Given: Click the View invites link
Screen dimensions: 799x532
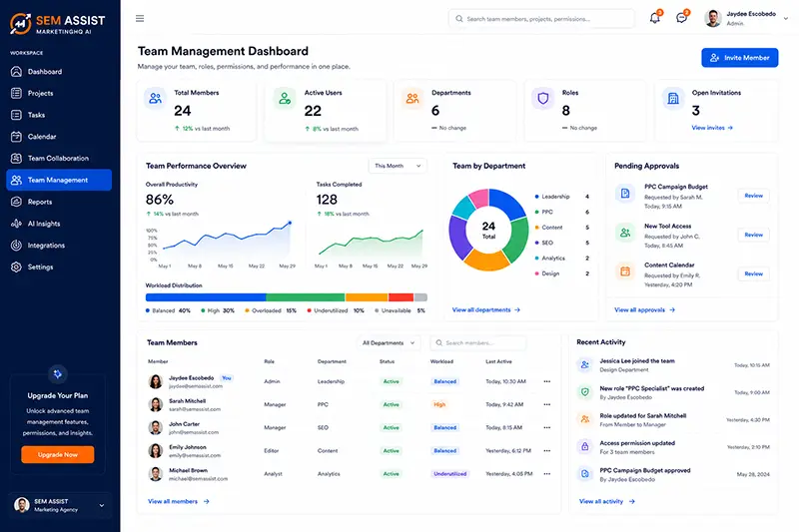Looking at the screenshot, I should coord(712,128).
